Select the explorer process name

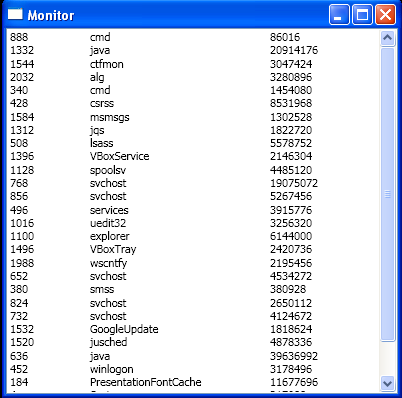[x=110, y=236]
